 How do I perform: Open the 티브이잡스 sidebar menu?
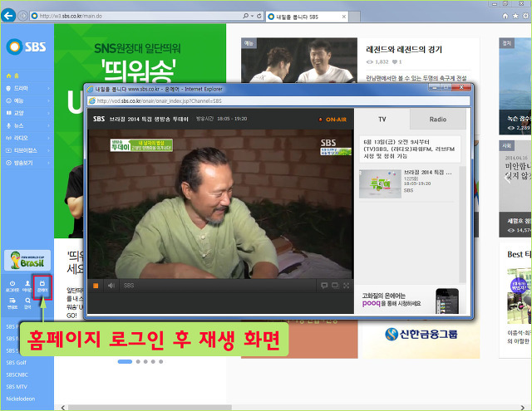26,150
